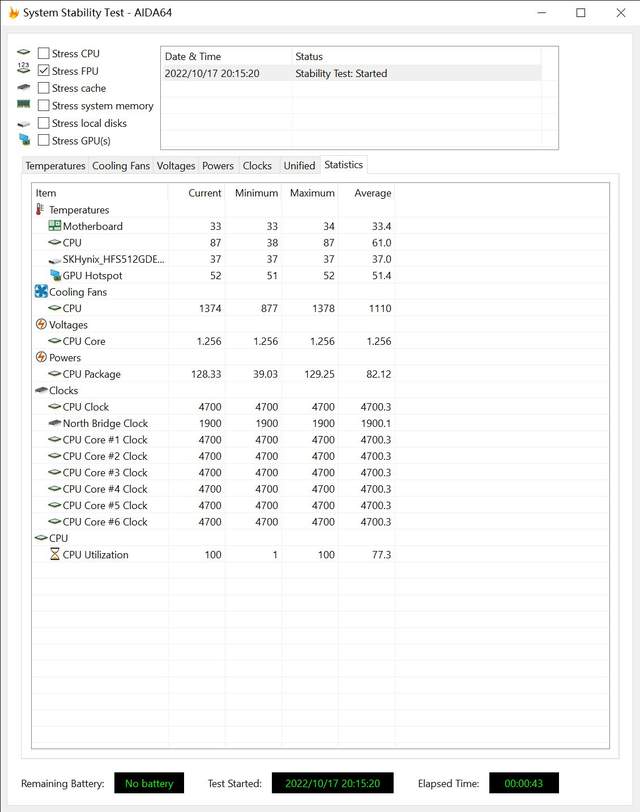Click the cache chip icon beside Stress cache
The width and height of the screenshot is (640, 812).
tap(24, 87)
